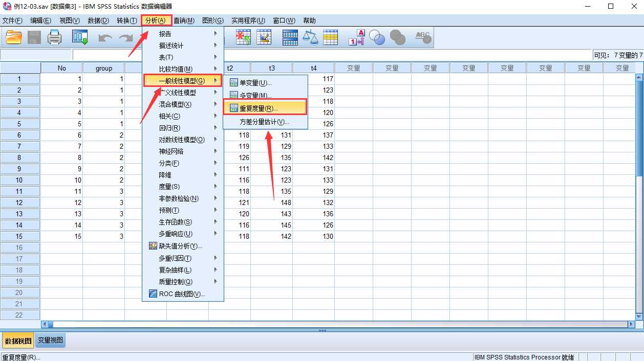Click the icon beside 缺失值分析(Y)

(153, 246)
